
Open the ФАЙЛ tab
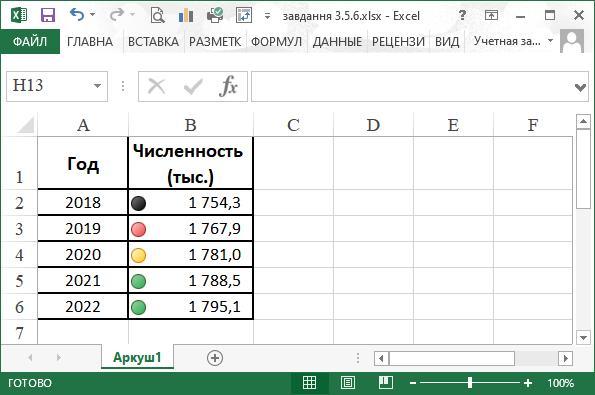pos(30,41)
